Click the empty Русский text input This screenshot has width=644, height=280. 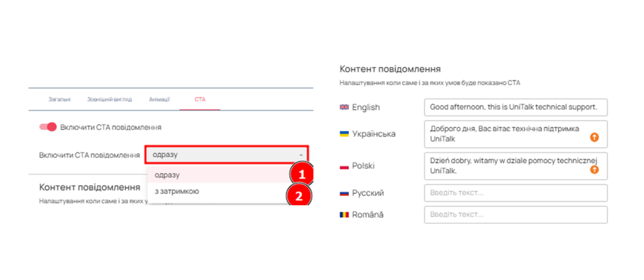[x=516, y=193]
